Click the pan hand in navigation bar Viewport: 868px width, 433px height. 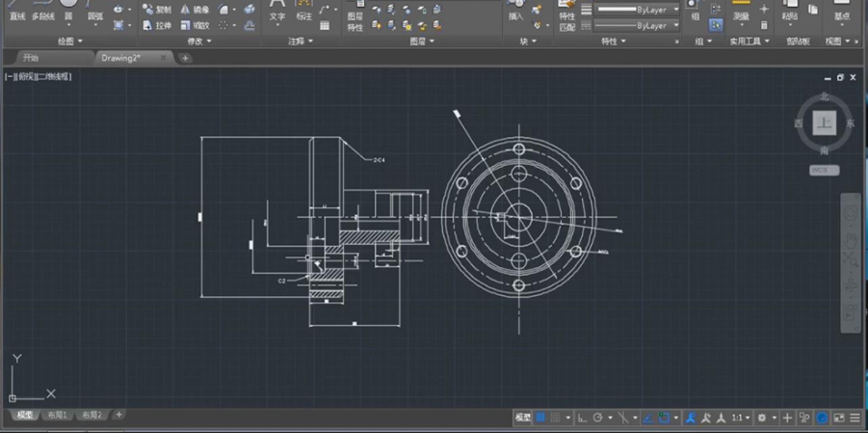tap(851, 239)
